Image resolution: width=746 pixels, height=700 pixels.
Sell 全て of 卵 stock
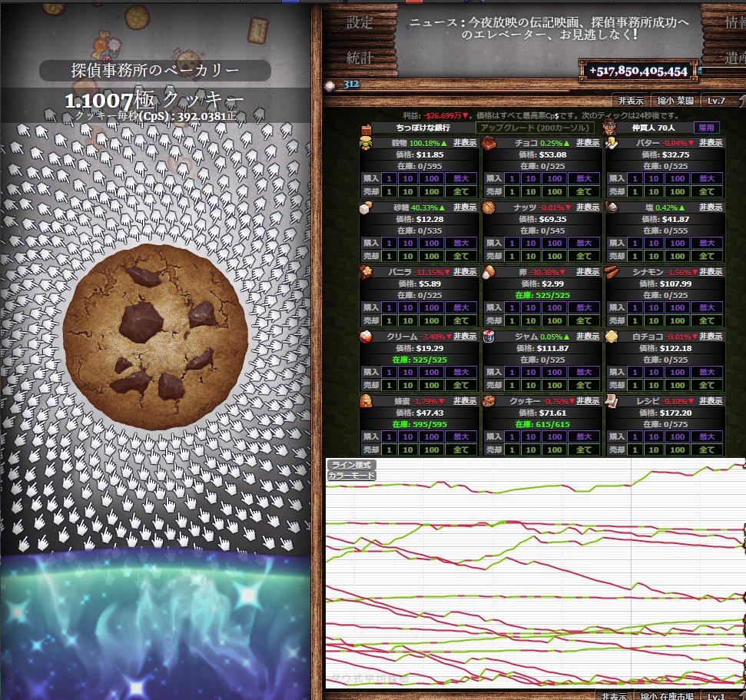coord(584,320)
